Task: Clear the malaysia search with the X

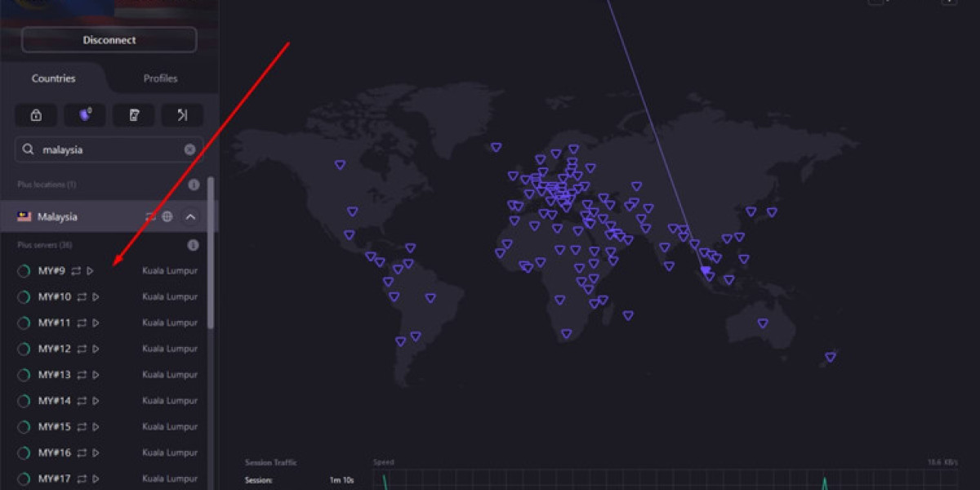Action: pos(189,149)
